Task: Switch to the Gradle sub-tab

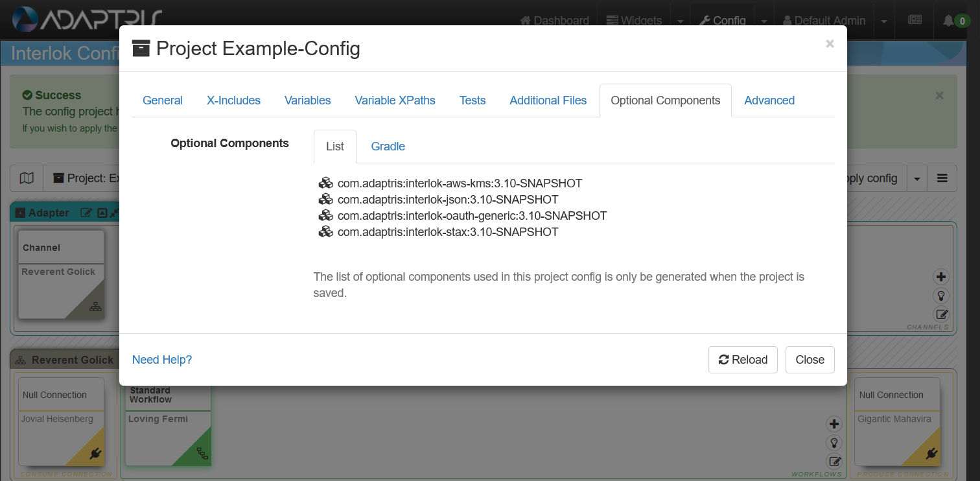Action: [388, 147]
